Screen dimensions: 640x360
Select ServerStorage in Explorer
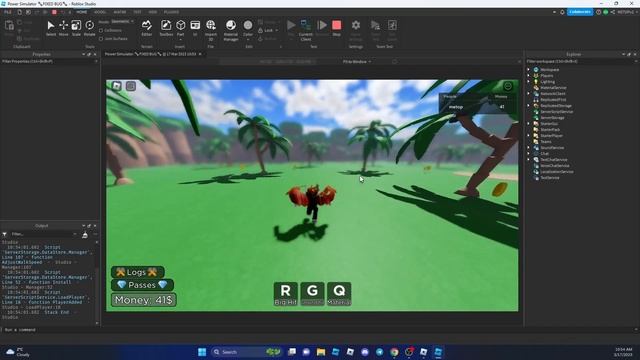pyautogui.click(x=552, y=118)
